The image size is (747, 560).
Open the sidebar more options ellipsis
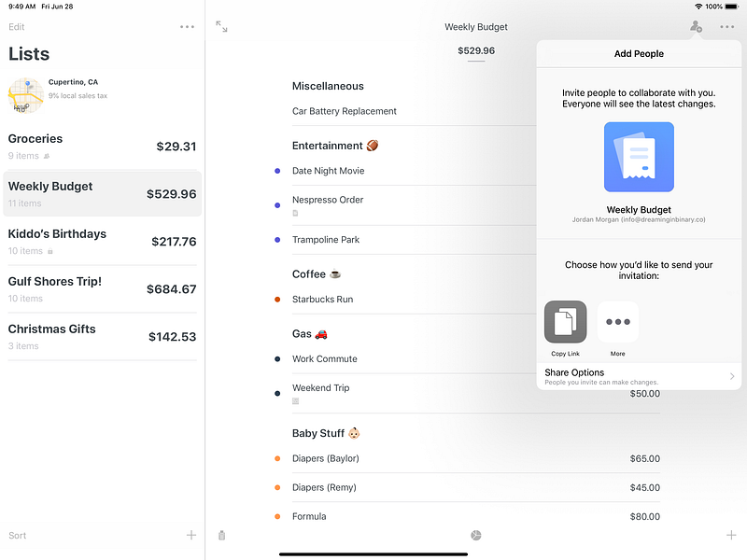[188, 27]
